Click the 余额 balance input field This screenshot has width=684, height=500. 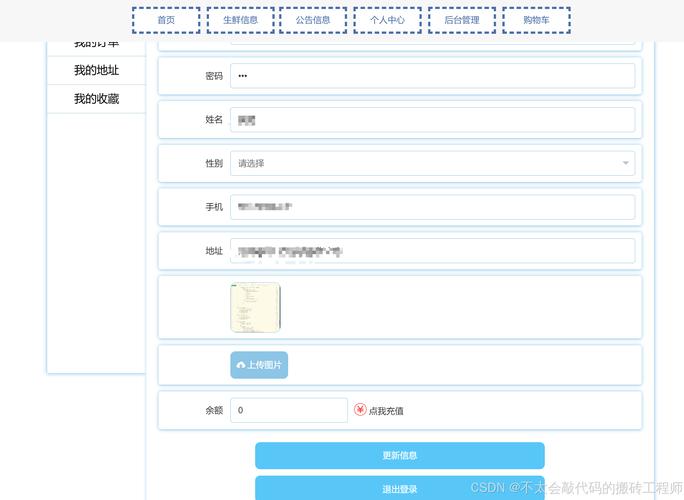[289, 410]
